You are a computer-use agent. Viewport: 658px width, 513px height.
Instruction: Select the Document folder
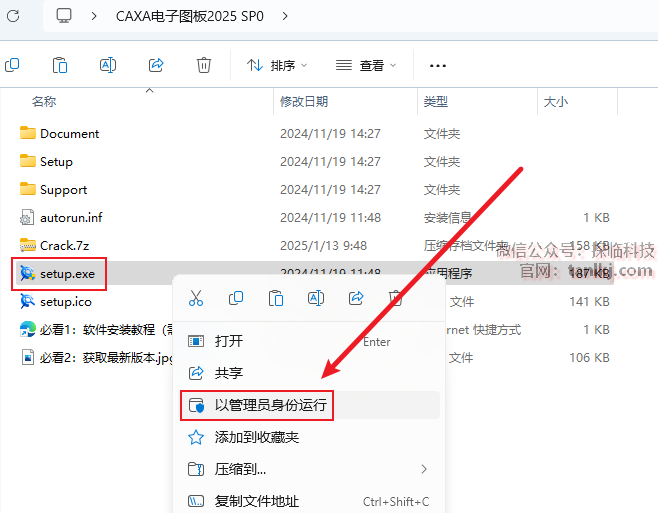(70, 134)
